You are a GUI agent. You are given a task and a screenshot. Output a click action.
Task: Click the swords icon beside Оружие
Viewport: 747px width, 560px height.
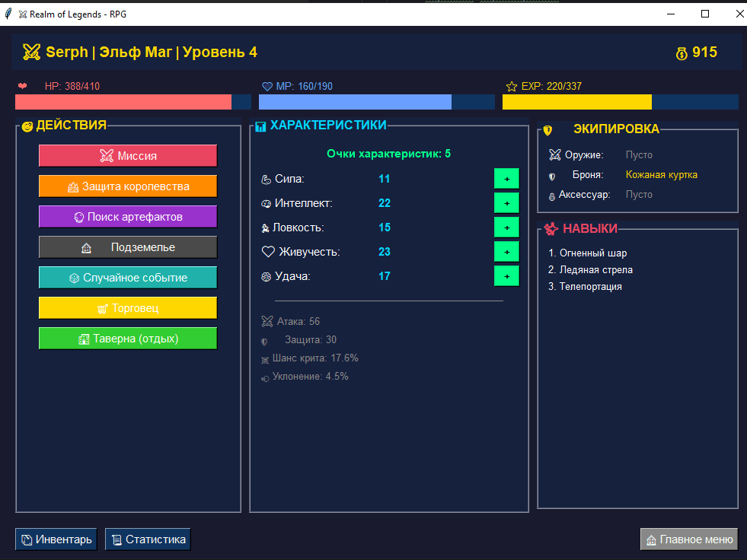tap(554, 155)
